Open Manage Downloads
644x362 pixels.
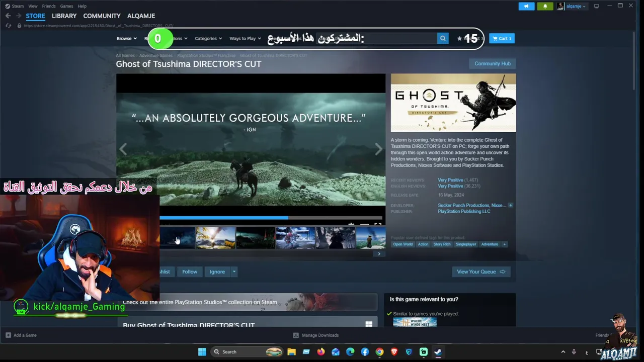(x=316, y=335)
